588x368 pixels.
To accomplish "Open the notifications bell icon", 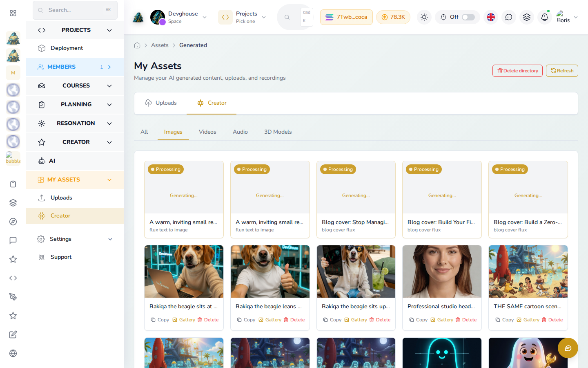I will pos(545,17).
